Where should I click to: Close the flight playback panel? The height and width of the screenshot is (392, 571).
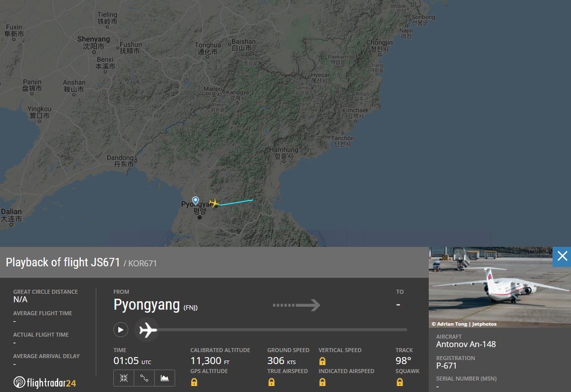click(562, 256)
